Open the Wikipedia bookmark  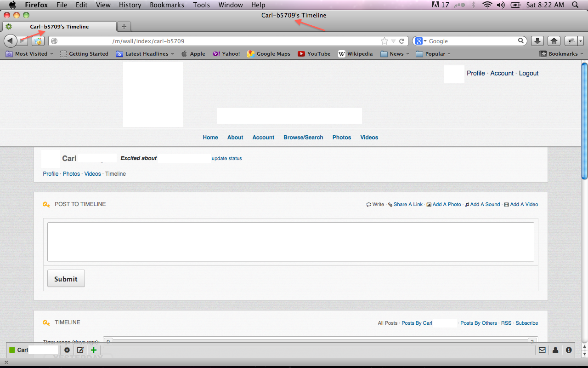point(356,54)
